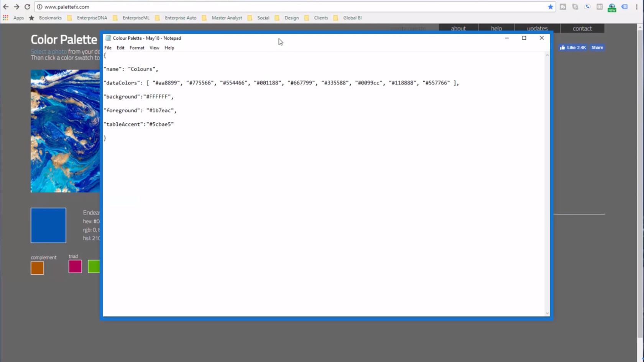Open the Social bookmark folder
Image resolution: width=644 pixels, height=362 pixels.
tap(258, 18)
